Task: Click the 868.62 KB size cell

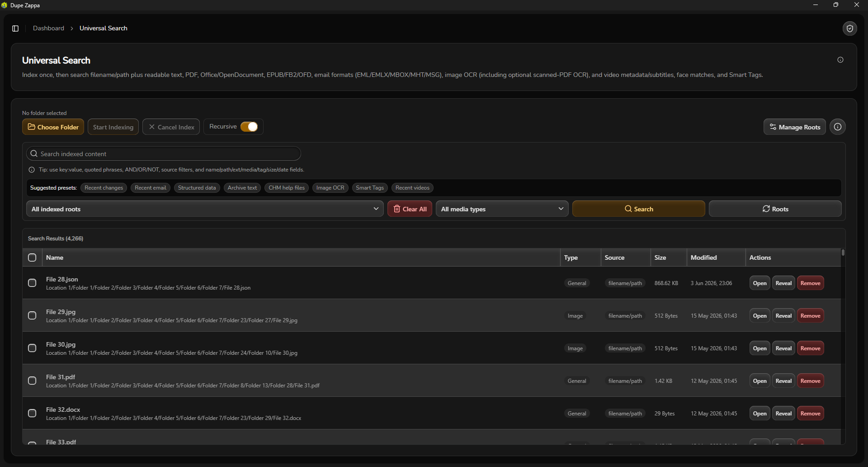Action: pyautogui.click(x=666, y=283)
